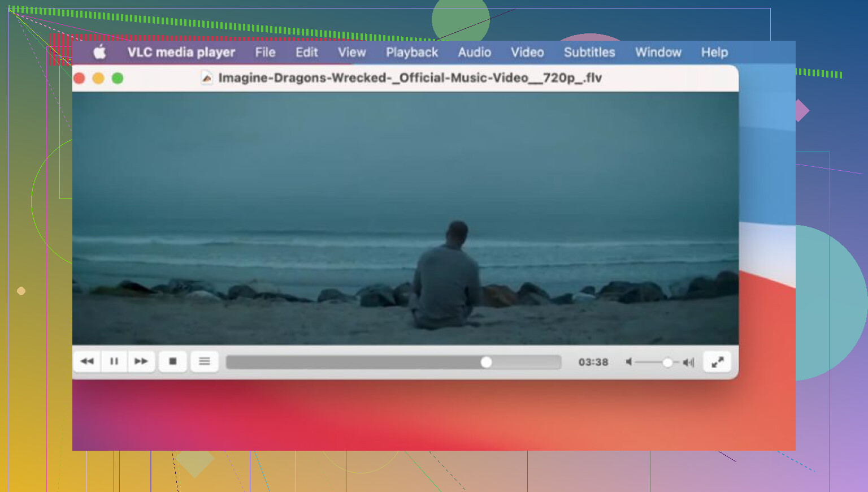The image size is (868, 492).
Task: Open the Apple menu
Action: click(x=100, y=52)
